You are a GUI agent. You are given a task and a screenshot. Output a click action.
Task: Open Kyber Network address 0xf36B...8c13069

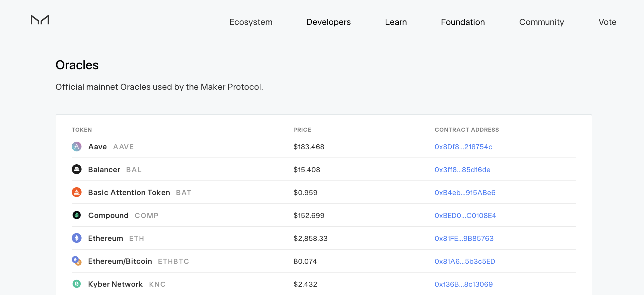coord(463,284)
